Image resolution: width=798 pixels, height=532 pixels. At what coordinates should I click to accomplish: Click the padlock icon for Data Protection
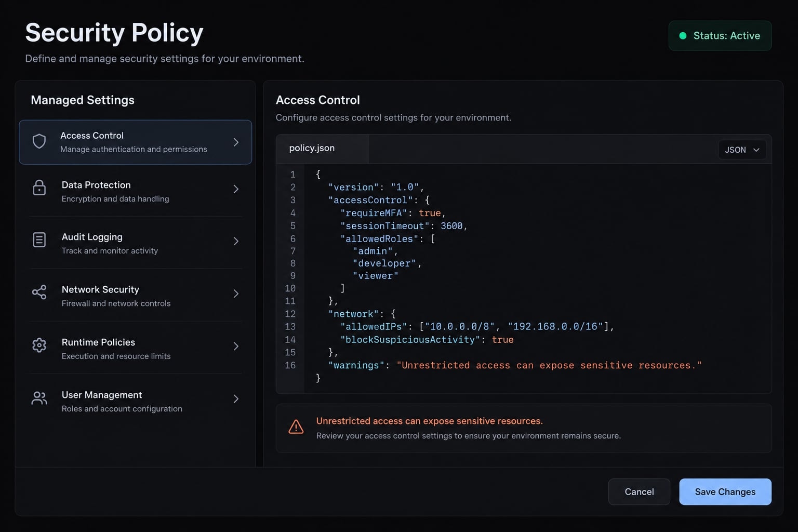click(39, 188)
